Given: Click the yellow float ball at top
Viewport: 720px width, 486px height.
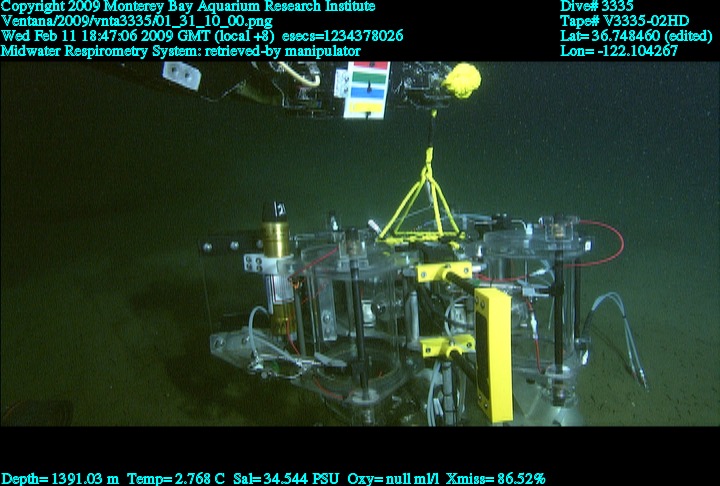Looking at the screenshot, I should 462,78.
